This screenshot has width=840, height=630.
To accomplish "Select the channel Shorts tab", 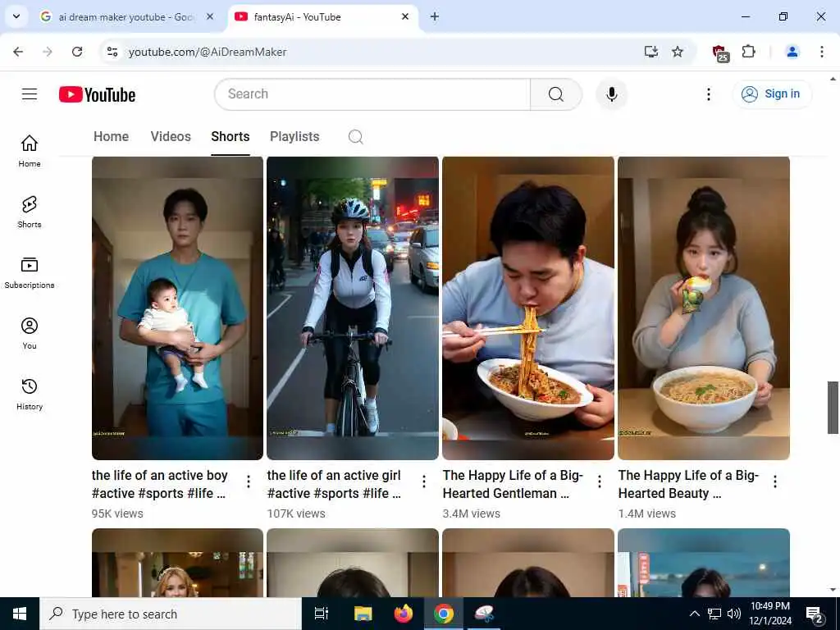I will pos(231,137).
